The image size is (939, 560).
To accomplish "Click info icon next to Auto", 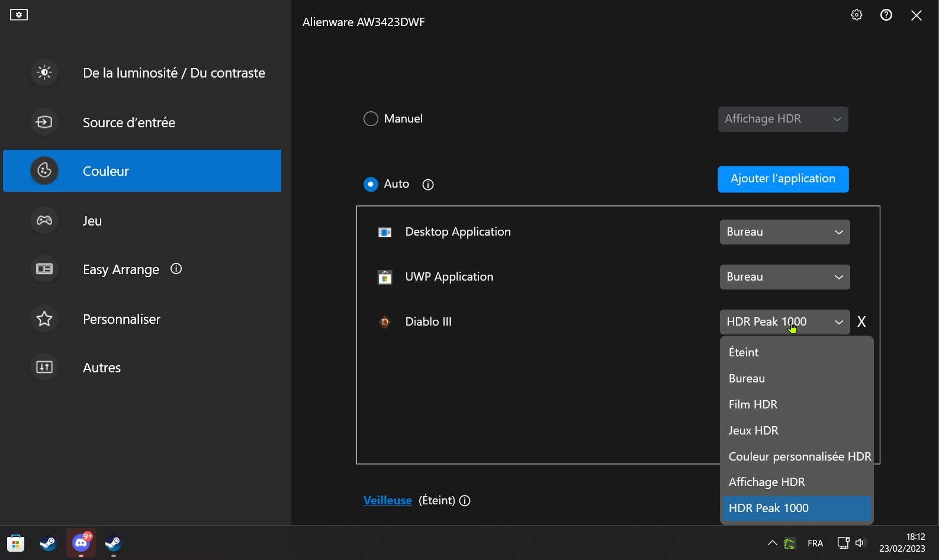I will click(x=428, y=185).
